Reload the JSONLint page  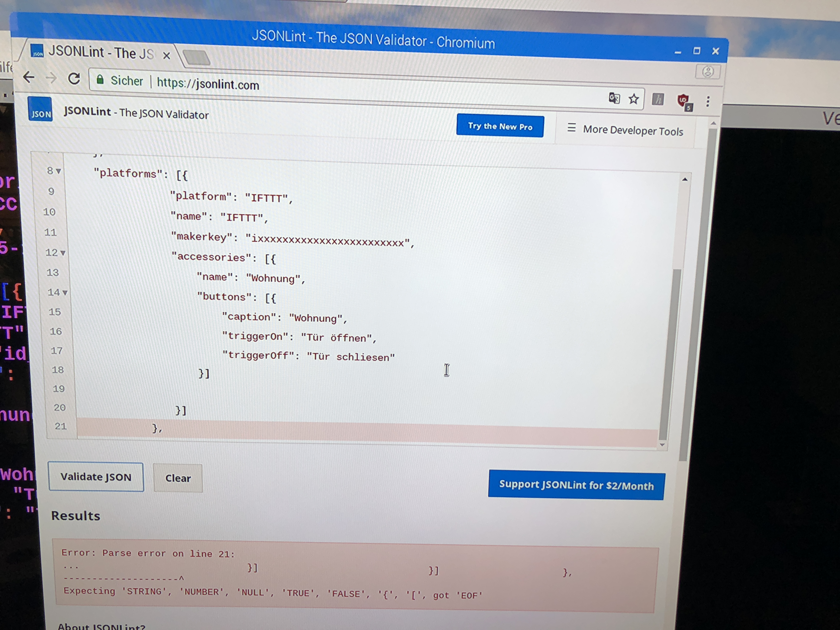(74, 79)
